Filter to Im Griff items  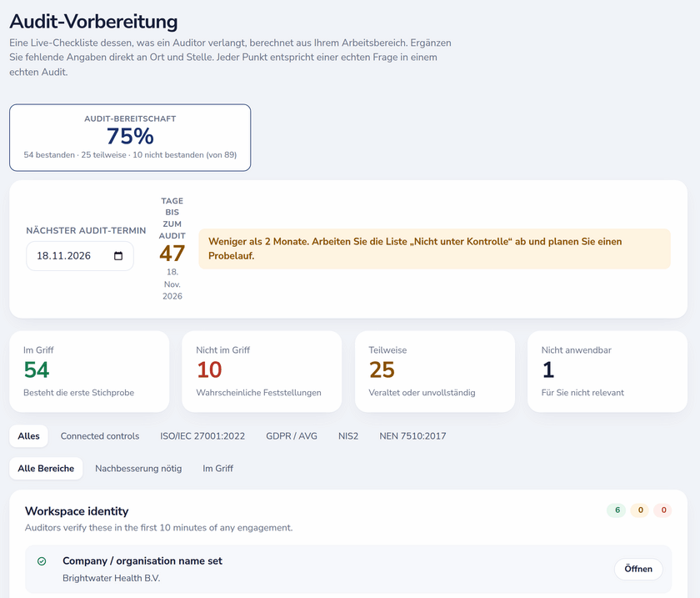[217, 469]
